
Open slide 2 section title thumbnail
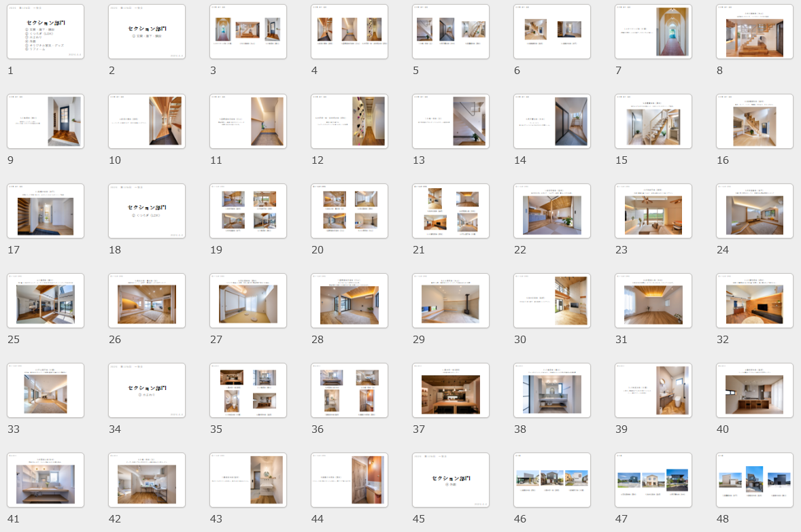[147, 32]
